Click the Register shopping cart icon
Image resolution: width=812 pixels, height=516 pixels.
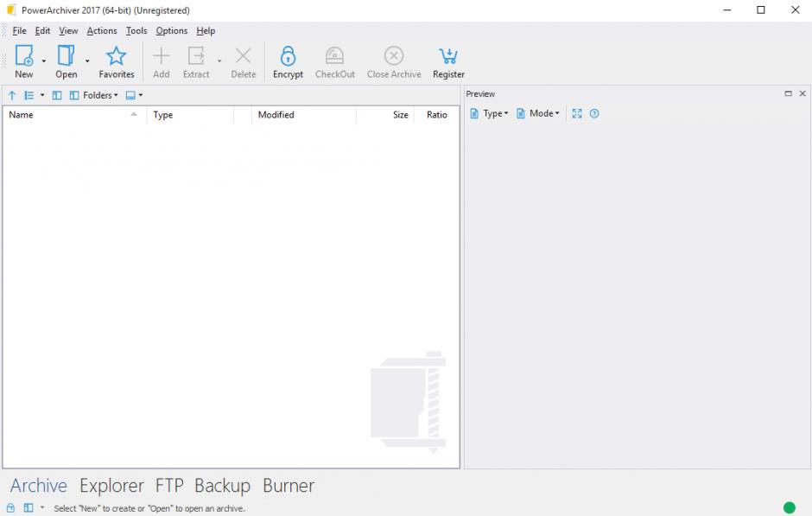click(448, 56)
